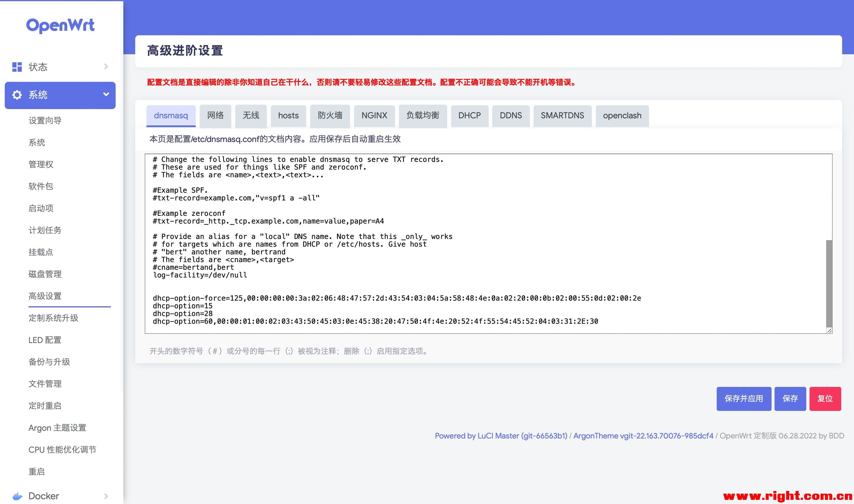Click the text area vertical scrollbar thumb
This screenshot has width=854, height=504.
coord(829,284)
